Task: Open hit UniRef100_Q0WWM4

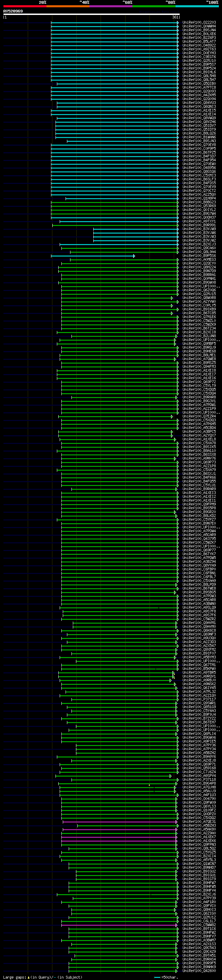Action: (199, 26)
